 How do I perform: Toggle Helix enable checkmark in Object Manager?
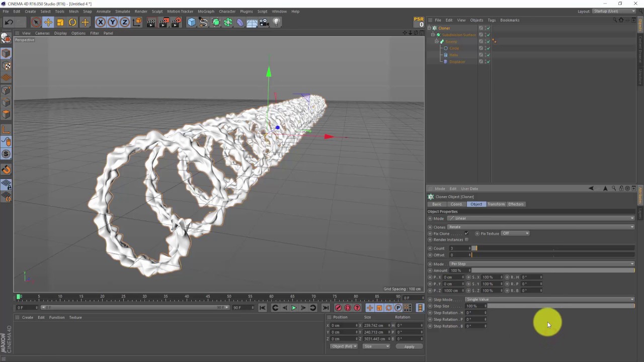488,55
